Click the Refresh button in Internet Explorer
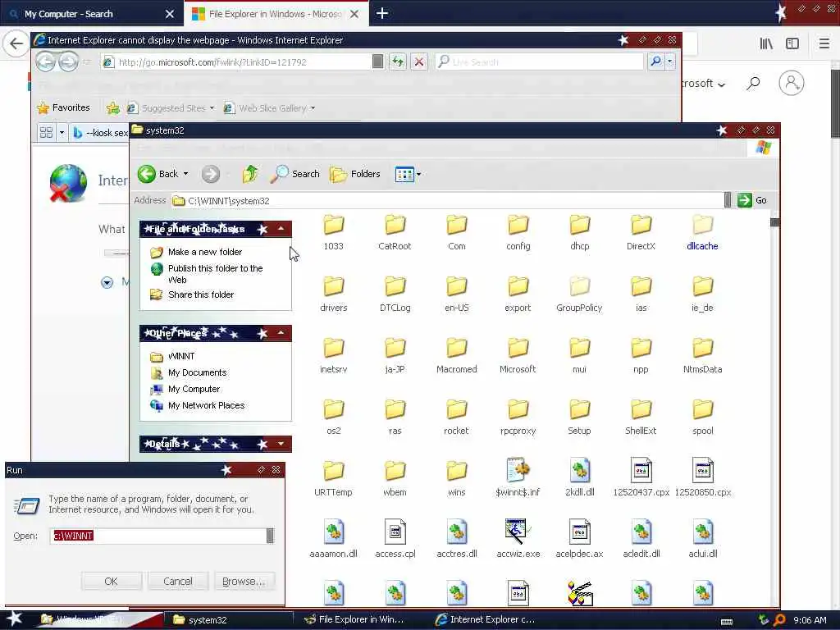 pos(398,62)
